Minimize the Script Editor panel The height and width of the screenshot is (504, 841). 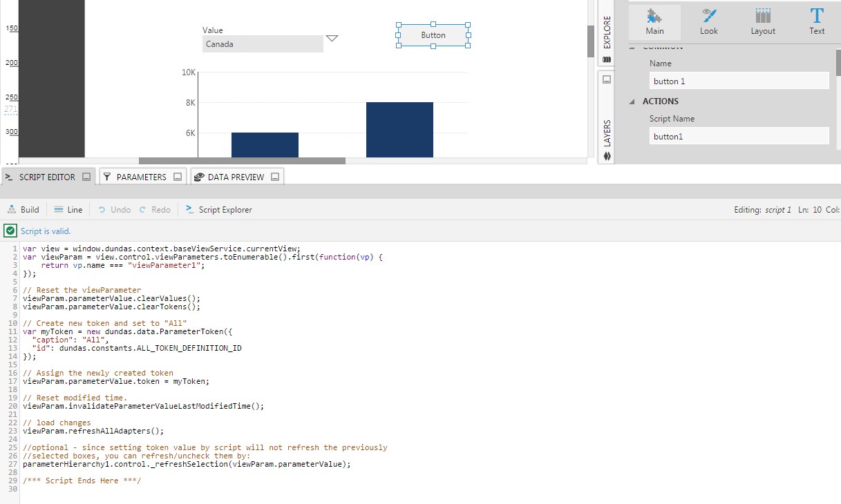point(86,177)
